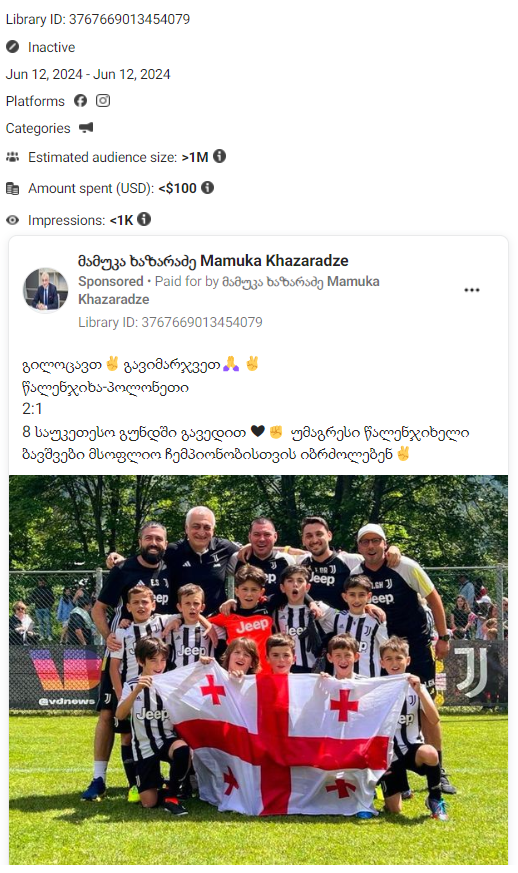
Task: Click the Sponsored label
Action: coord(111,281)
